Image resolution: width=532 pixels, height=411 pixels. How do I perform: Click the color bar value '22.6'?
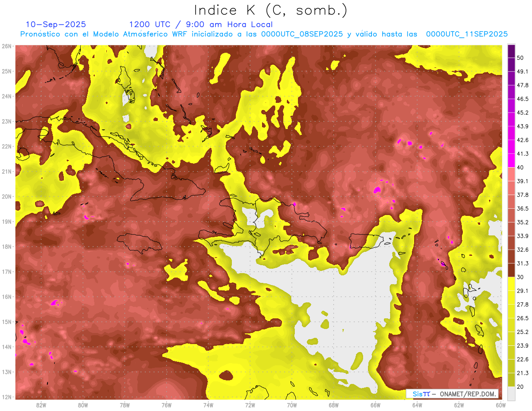[522, 359]
